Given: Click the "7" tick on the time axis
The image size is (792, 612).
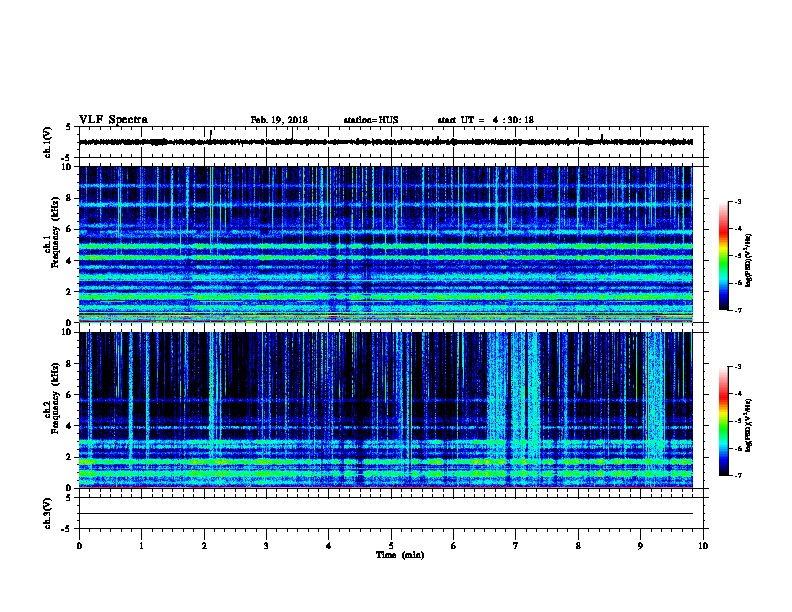Looking at the screenshot, I should [516, 546].
